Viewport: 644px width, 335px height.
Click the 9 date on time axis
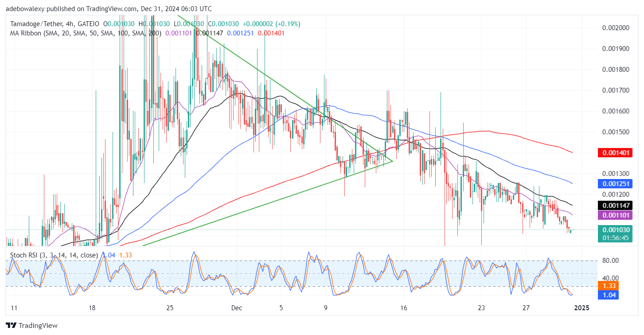point(325,308)
